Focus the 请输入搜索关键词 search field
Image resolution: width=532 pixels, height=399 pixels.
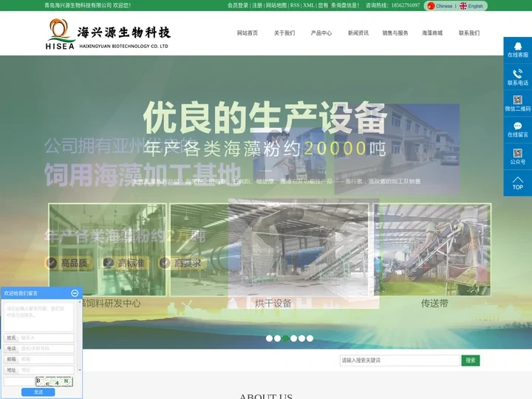[400, 361]
